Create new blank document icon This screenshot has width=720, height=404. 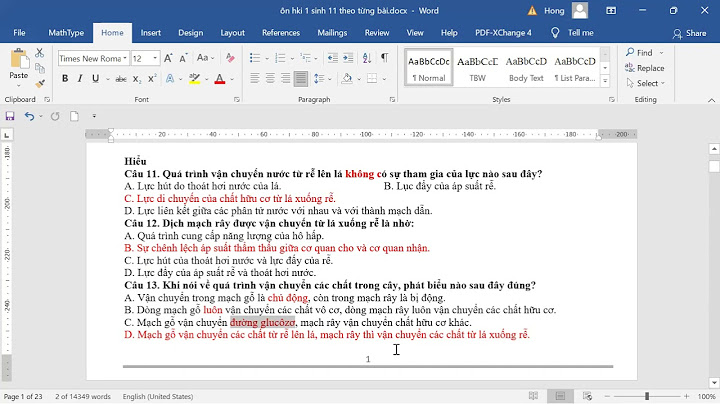pos(74,116)
